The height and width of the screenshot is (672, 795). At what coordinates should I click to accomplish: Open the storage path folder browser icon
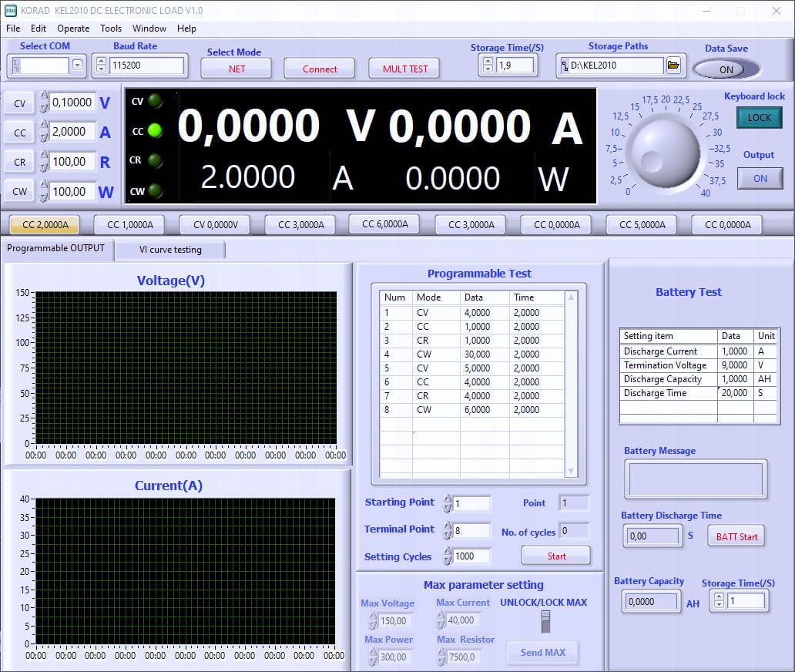pyautogui.click(x=673, y=66)
